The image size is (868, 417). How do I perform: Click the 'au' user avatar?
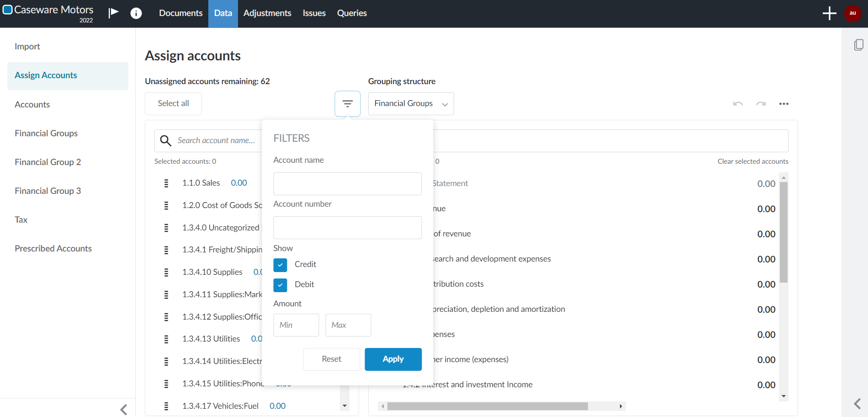pyautogui.click(x=852, y=13)
